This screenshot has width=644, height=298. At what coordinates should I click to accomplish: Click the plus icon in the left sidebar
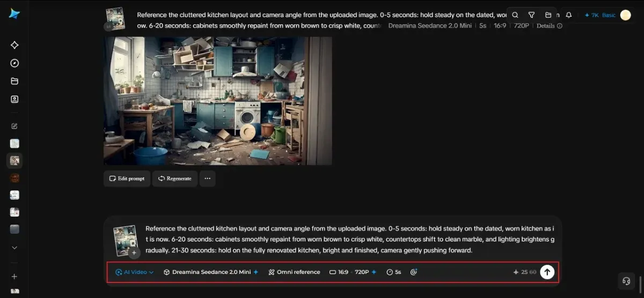[14, 277]
